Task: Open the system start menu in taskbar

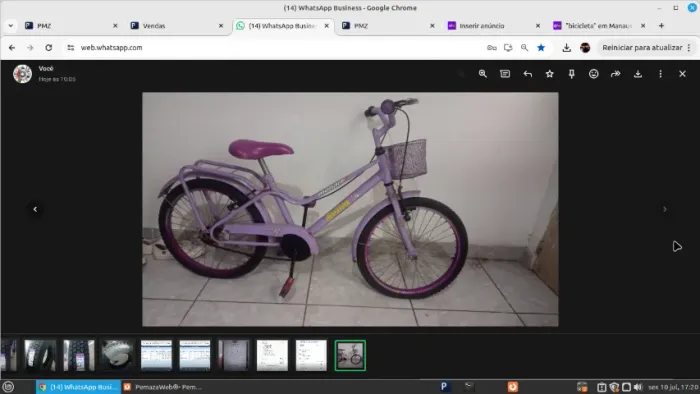Action: coord(8,387)
